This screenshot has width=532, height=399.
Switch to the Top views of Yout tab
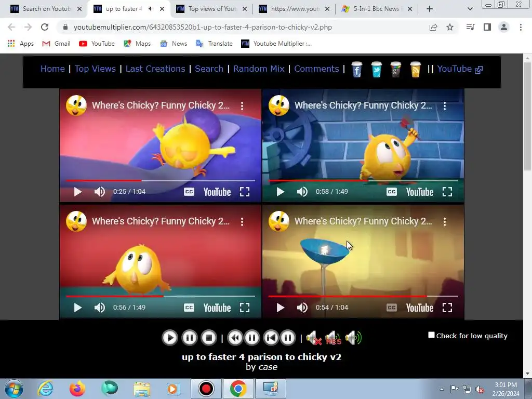212,9
